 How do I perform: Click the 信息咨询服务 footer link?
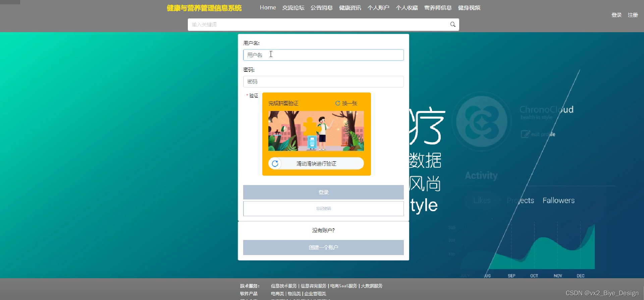coord(313,286)
